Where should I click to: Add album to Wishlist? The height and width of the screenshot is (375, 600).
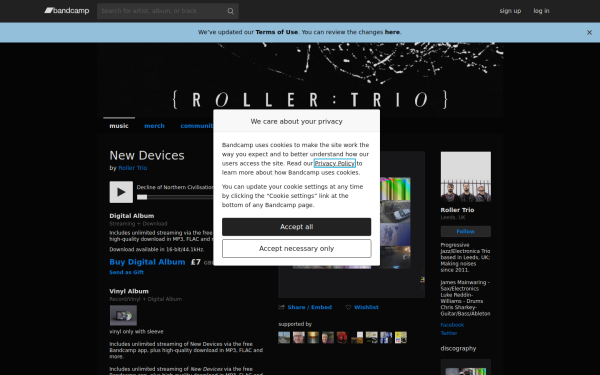(366, 307)
